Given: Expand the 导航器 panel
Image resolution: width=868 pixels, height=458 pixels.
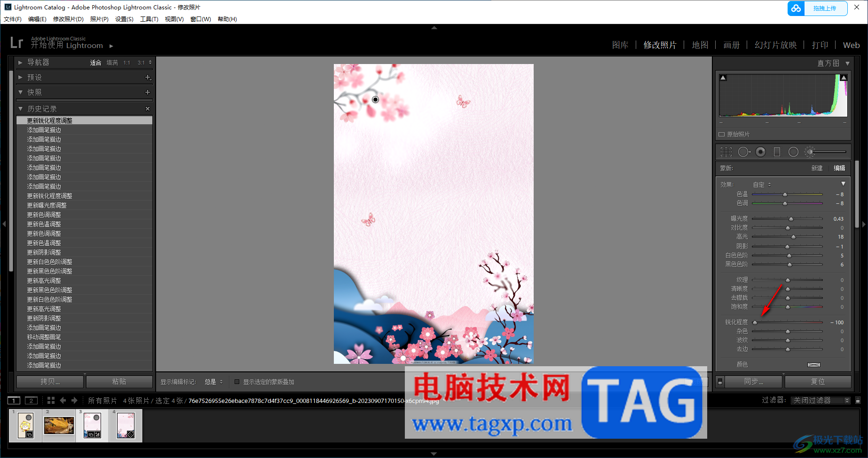Looking at the screenshot, I should [20, 63].
